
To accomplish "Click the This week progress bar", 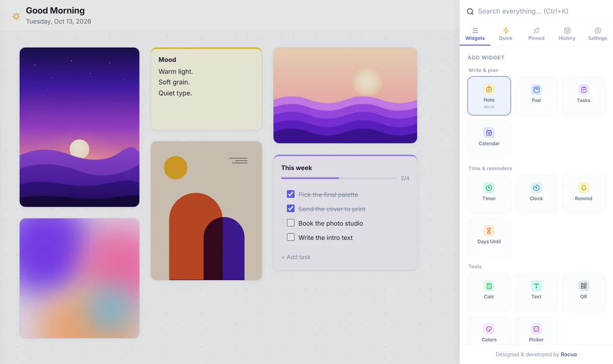I will tap(339, 178).
